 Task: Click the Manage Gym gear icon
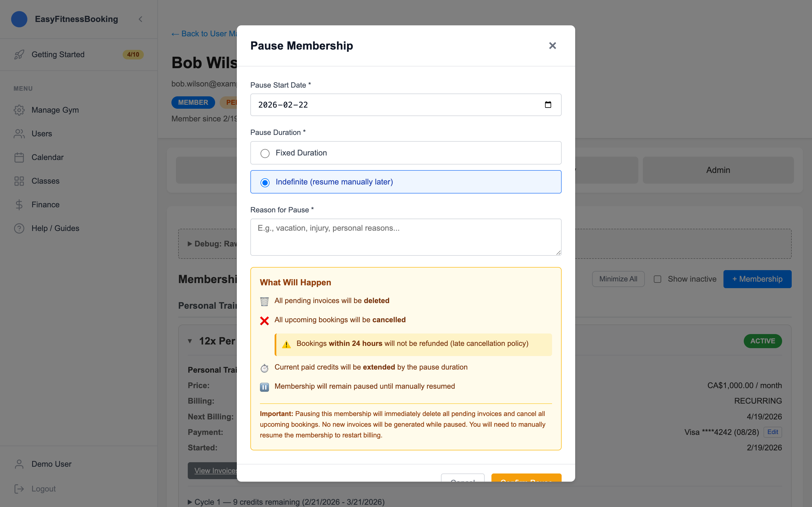[19, 110]
